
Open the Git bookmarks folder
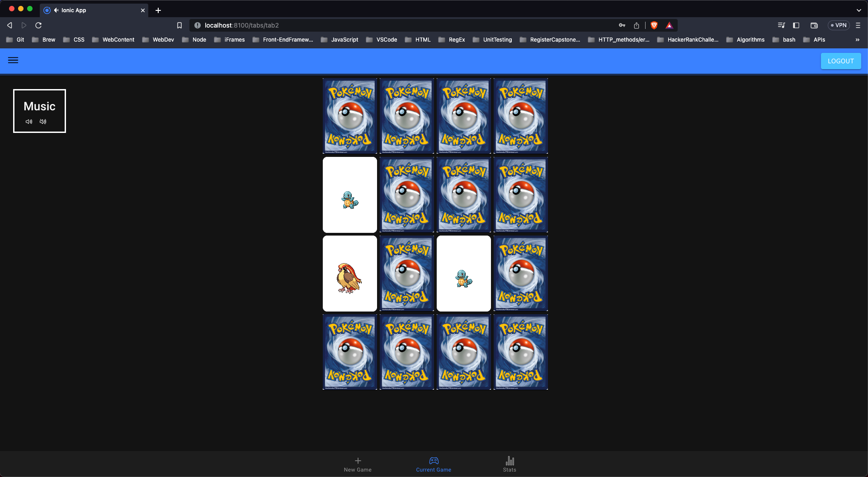pos(15,40)
